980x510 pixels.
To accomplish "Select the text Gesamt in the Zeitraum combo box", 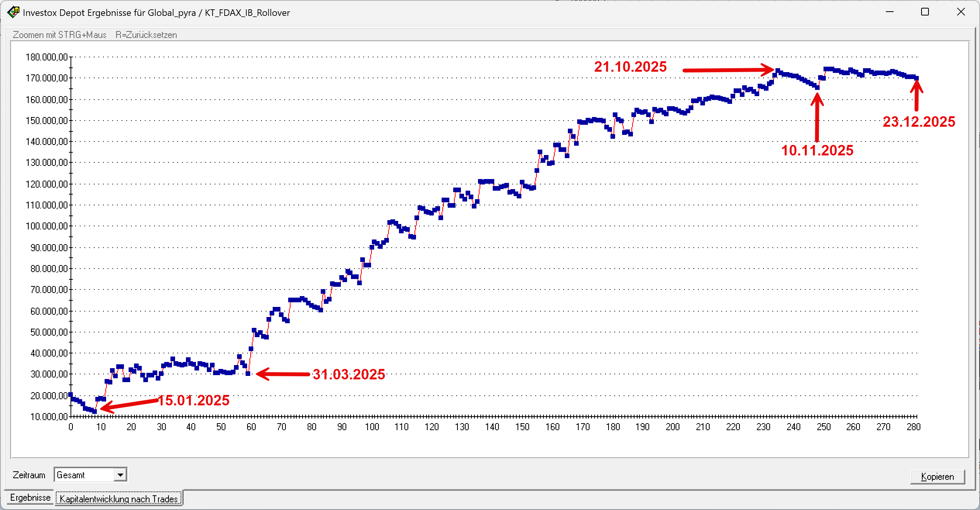I will 77,474.
